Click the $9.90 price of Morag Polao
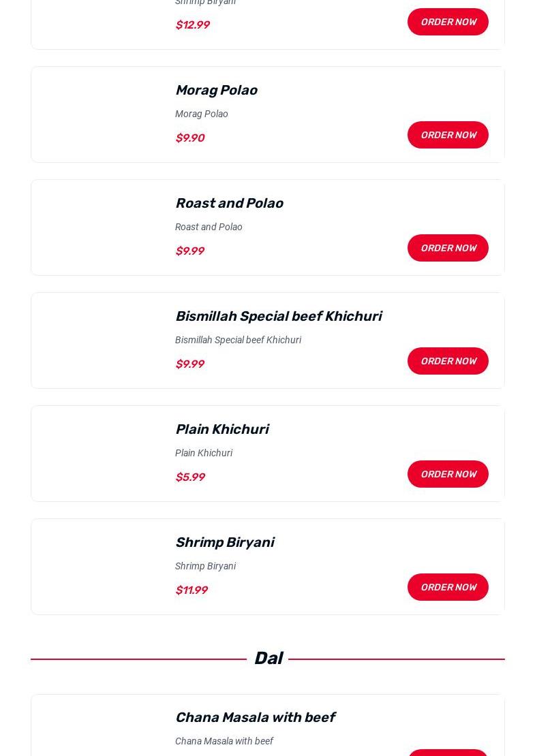Viewport: 535px width, 756px height. click(x=189, y=138)
